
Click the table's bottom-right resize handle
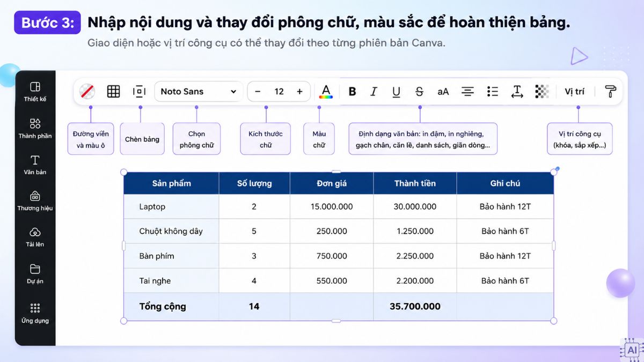(x=554, y=321)
